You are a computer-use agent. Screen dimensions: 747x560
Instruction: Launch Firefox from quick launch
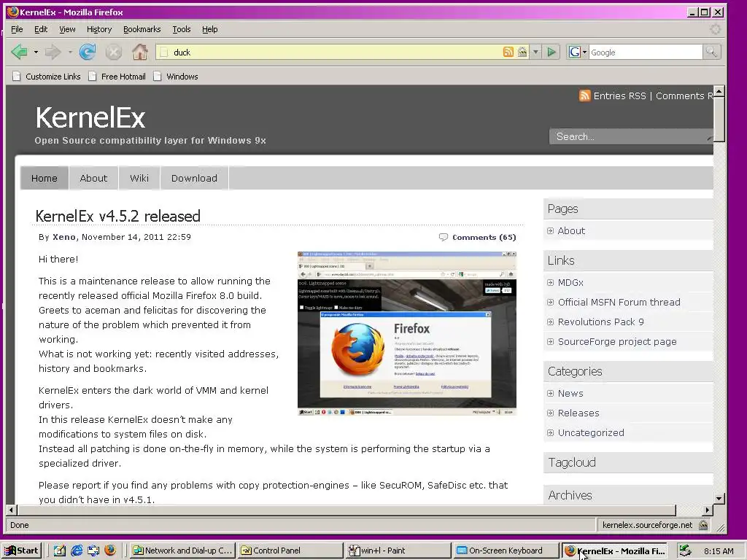pyautogui.click(x=110, y=551)
